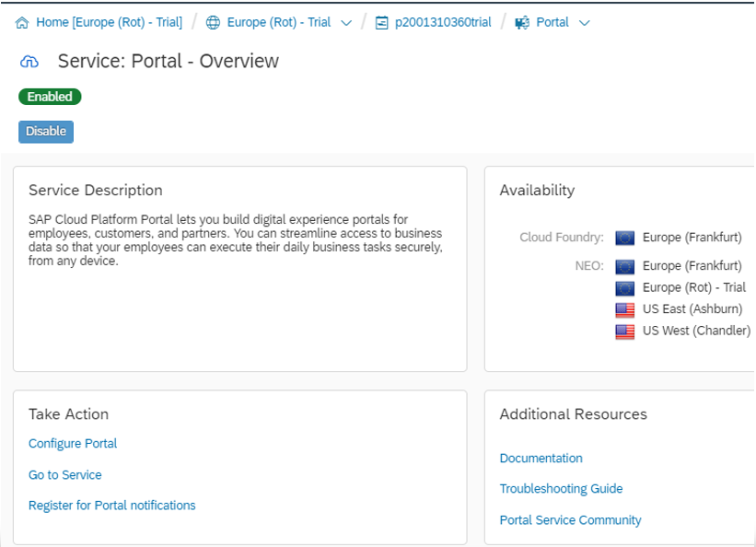Expand the Europe (Rot) - Trial breadcrumb dropdown
The image size is (756, 547).
[346, 23]
